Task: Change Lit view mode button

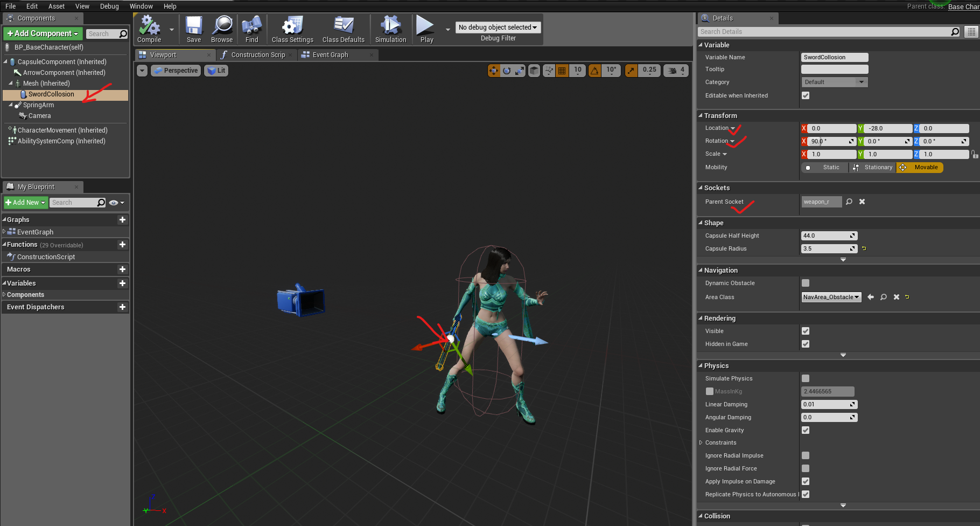Action: coord(216,71)
